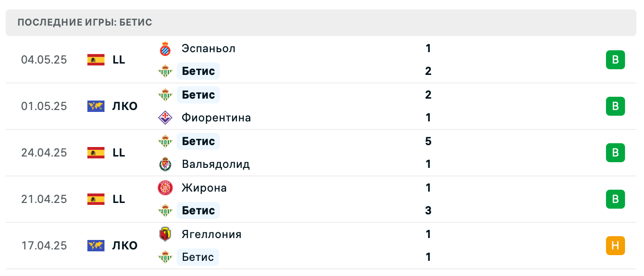Open the Фиорентина team link
The image size is (644, 276).
[216, 118]
